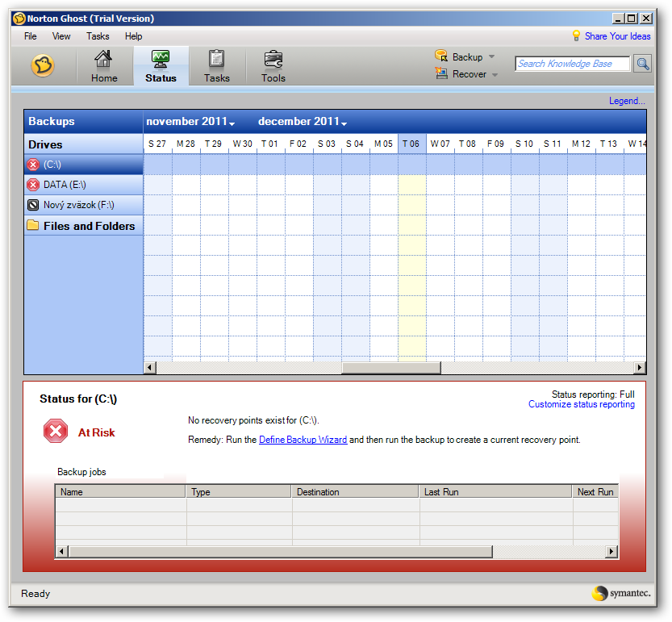The height and width of the screenshot is (622, 672).
Task: Open the Define Backup Wizard link
Action: [x=303, y=440]
